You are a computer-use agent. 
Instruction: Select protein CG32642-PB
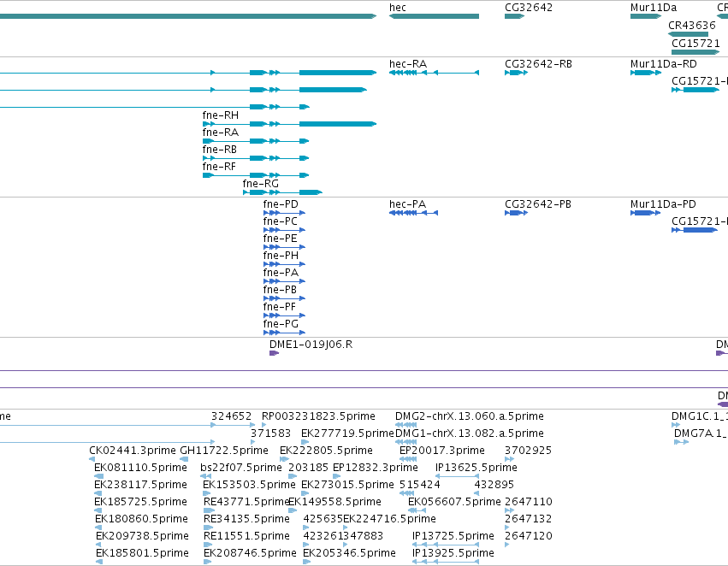click(x=517, y=213)
